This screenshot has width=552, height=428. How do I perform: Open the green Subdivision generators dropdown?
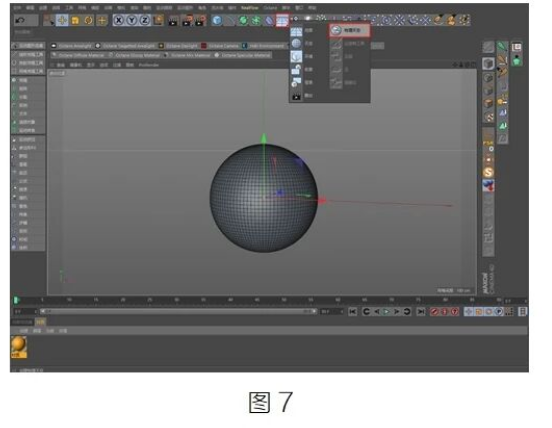click(243, 20)
